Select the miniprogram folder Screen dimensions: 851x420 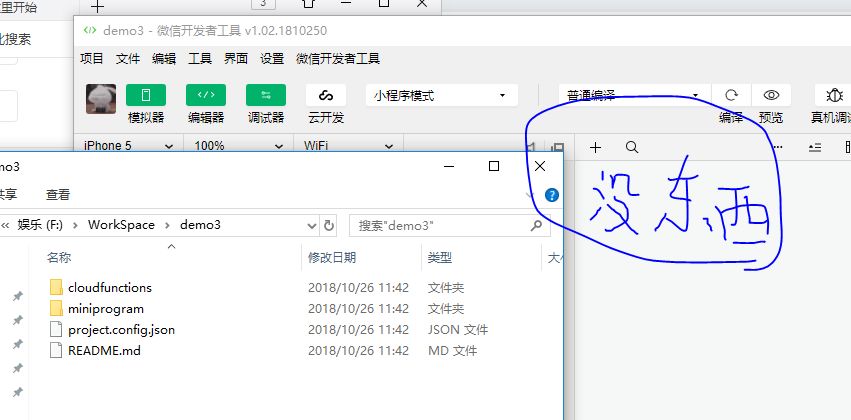(x=106, y=308)
